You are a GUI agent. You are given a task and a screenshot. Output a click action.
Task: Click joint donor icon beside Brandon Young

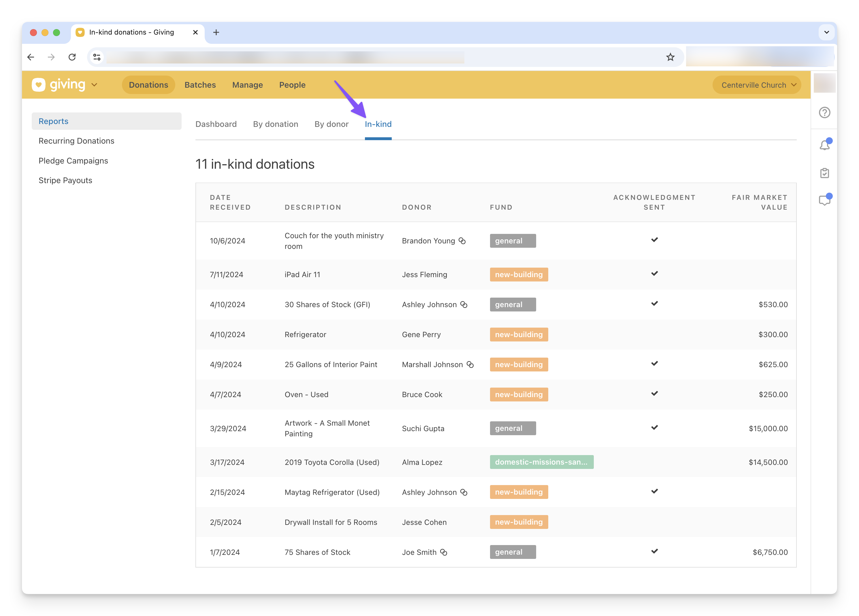point(462,241)
